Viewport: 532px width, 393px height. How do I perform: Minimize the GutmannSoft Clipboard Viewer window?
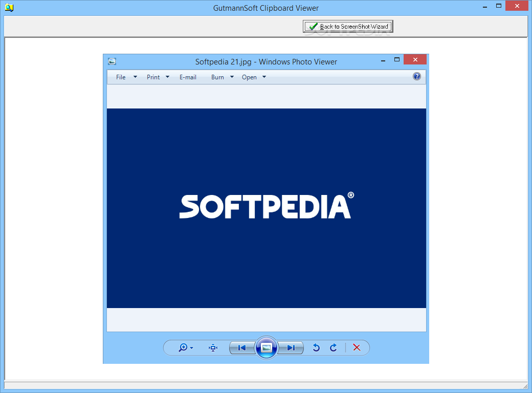(485, 7)
